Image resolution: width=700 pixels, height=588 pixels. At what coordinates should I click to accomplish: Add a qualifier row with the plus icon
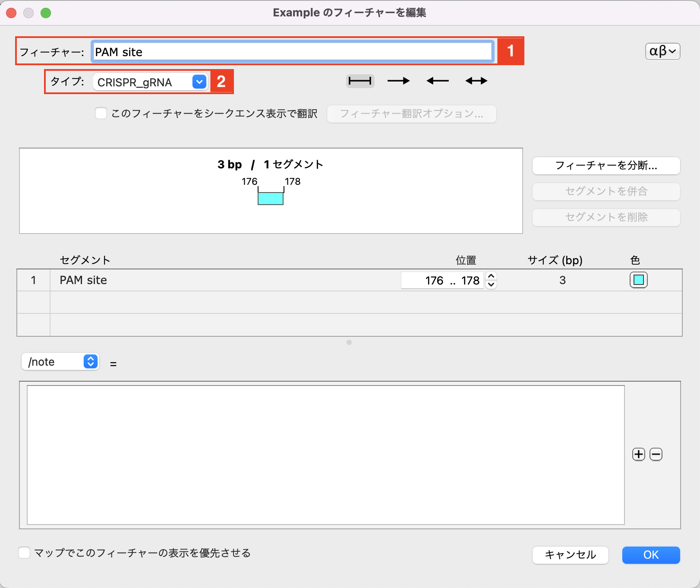click(x=638, y=454)
